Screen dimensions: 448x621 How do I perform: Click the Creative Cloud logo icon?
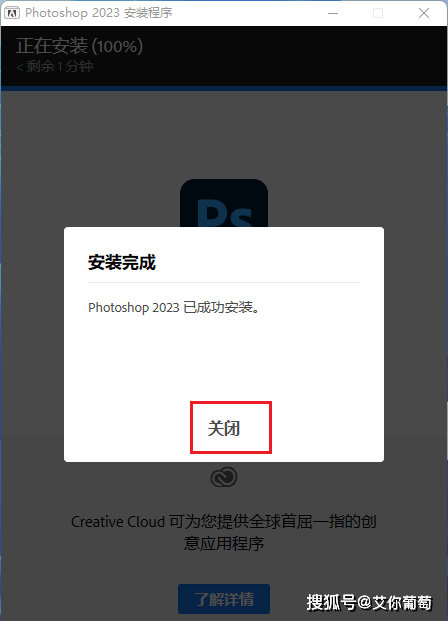click(224, 477)
